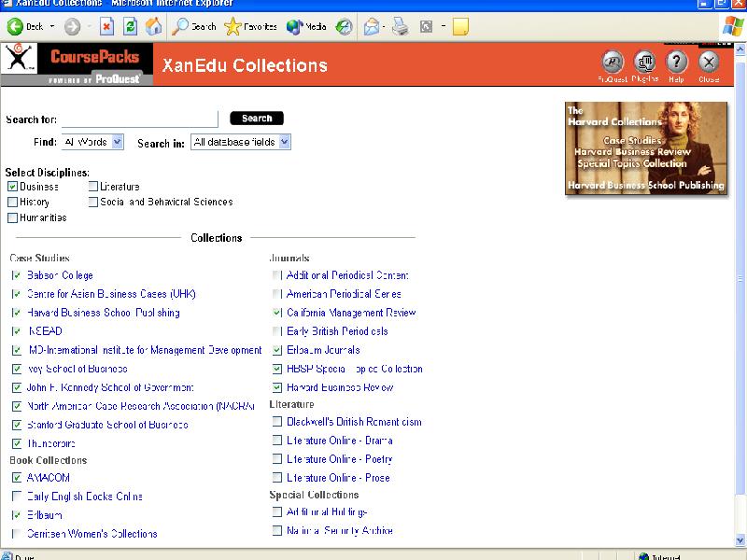Open John F. Kennedy School of Government link
The width and height of the screenshot is (747, 560).
110,387
